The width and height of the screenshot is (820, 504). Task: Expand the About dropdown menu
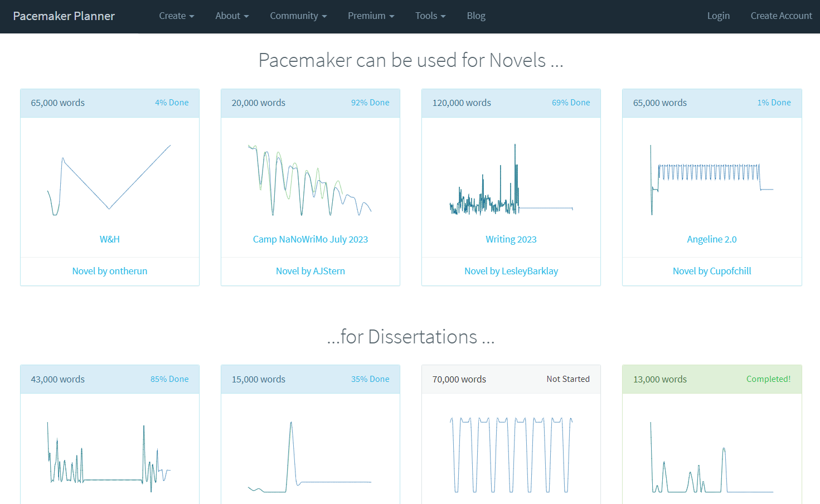(232, 16)
